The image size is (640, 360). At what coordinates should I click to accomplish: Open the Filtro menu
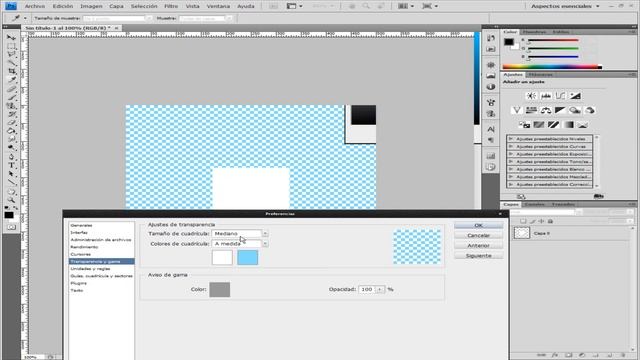tap(171, 6)
